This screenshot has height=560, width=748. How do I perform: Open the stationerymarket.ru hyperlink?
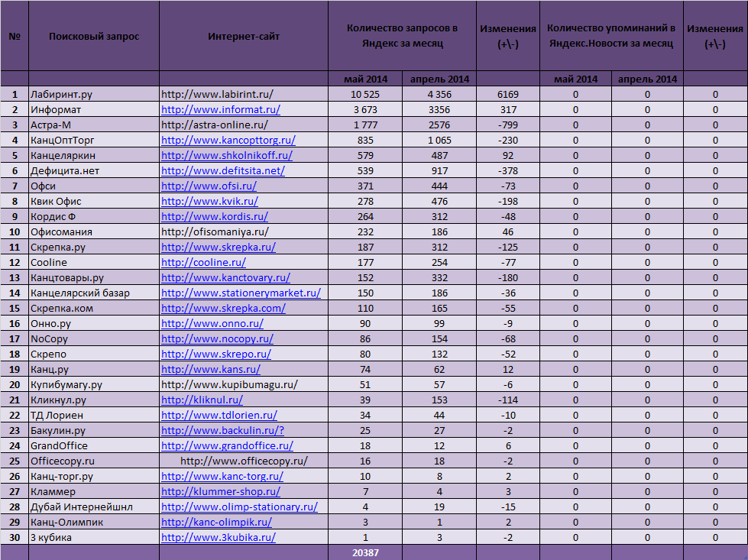(x=241, y=293)
